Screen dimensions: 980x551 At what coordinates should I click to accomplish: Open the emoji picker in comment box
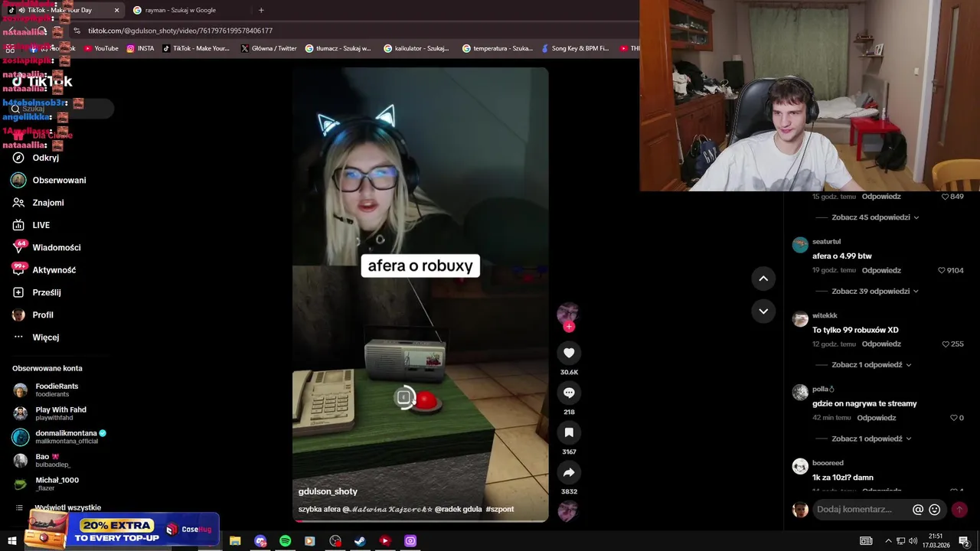tap(935, 510)
